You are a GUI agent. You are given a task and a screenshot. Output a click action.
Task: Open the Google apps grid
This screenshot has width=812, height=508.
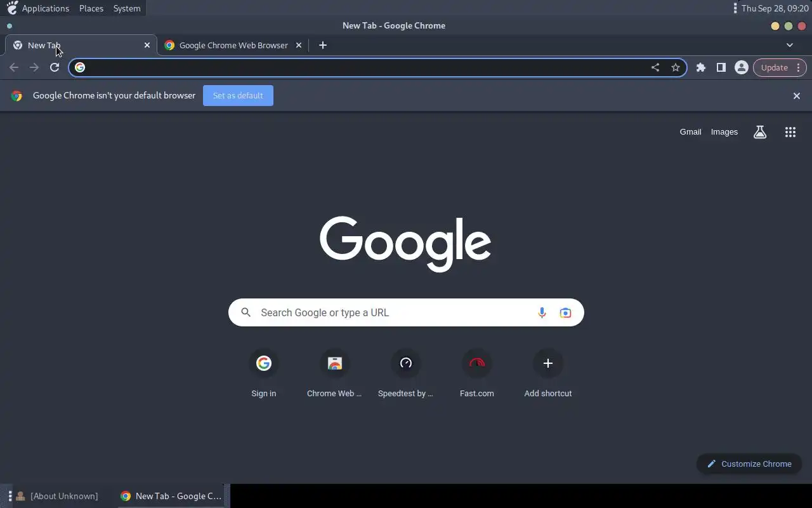point(790,132)
